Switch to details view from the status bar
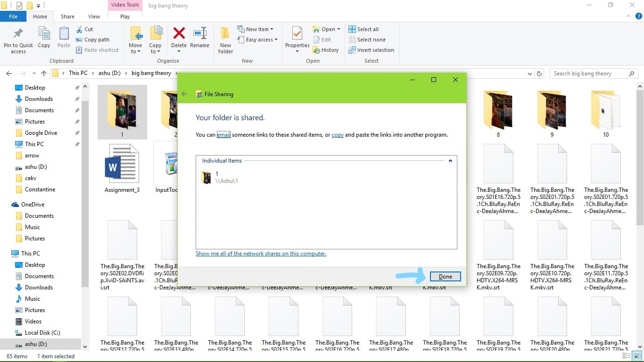The image size is (644, 362). point(627,356)
